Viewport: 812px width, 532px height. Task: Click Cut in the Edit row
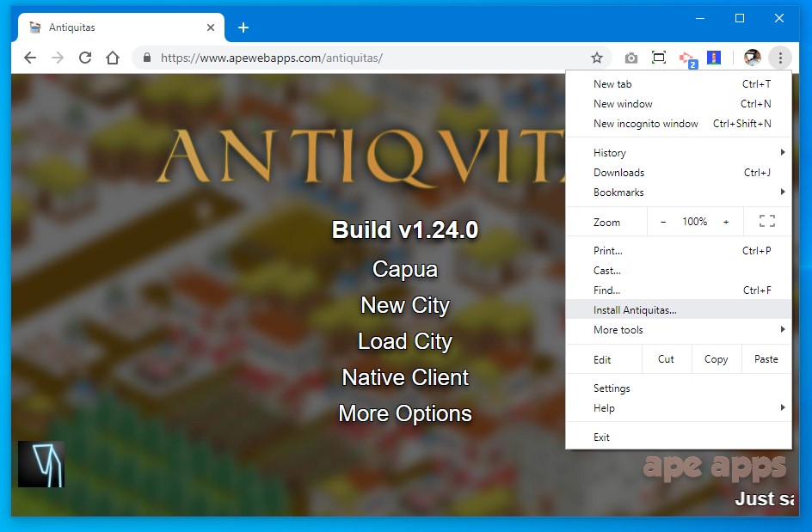point(667,359)
